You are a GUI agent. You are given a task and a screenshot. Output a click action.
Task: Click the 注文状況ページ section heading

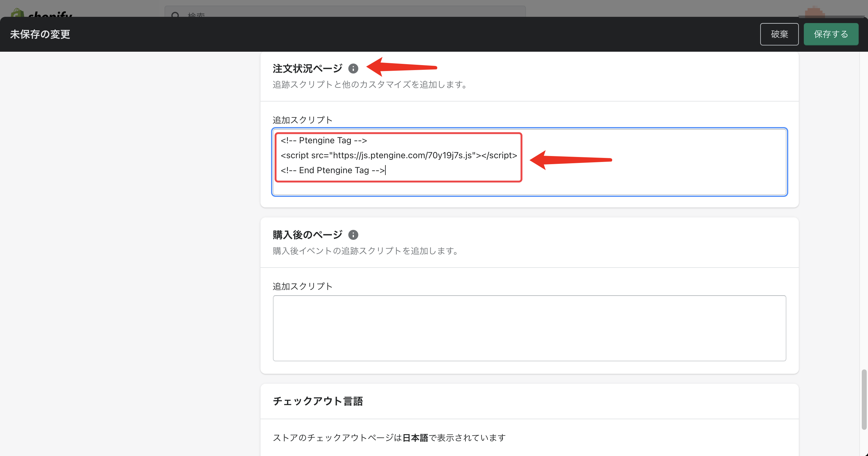point(307,68)
